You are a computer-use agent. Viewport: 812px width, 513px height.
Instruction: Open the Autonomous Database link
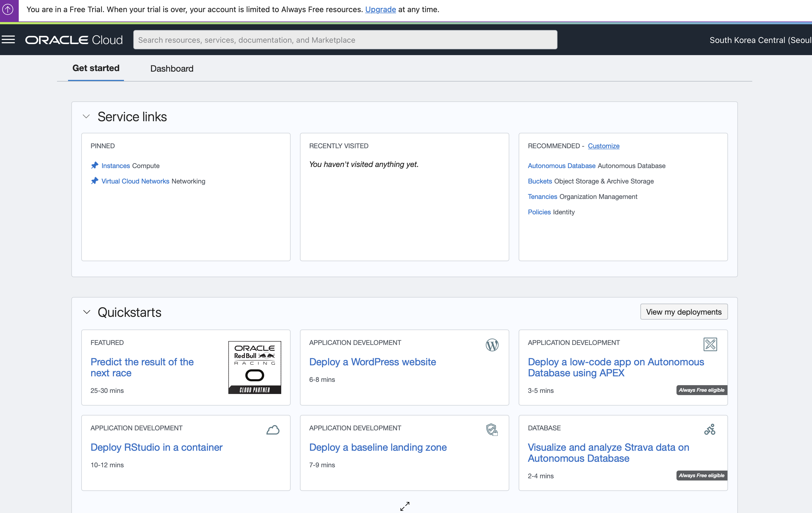561,166
